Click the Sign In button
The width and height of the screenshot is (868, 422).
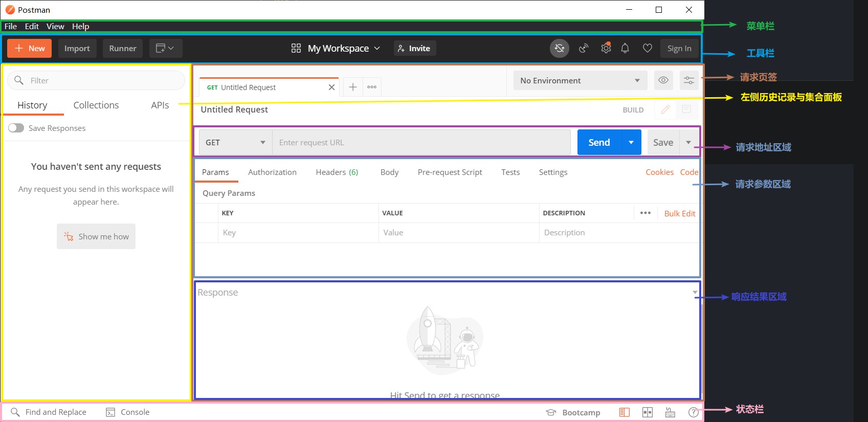click(679, 48)
